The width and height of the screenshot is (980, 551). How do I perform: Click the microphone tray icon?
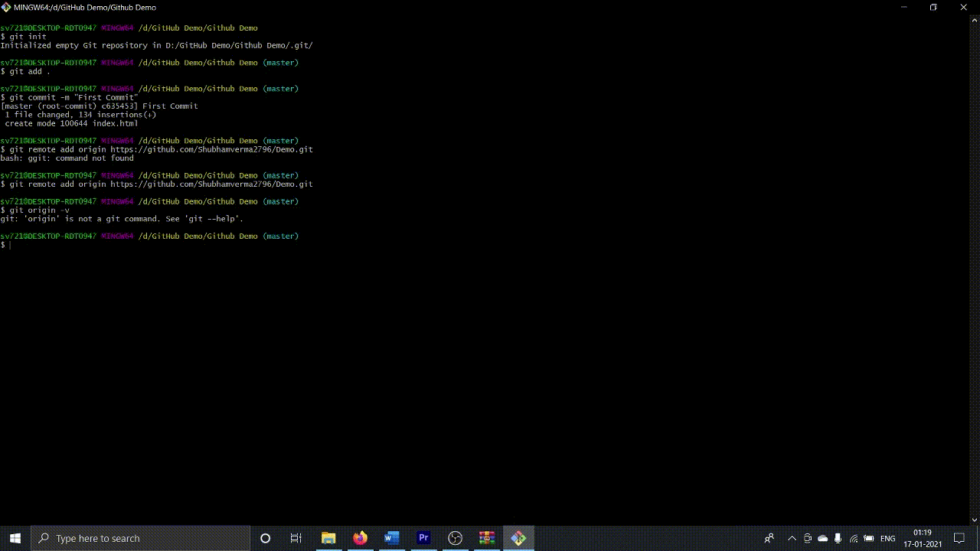838,538
